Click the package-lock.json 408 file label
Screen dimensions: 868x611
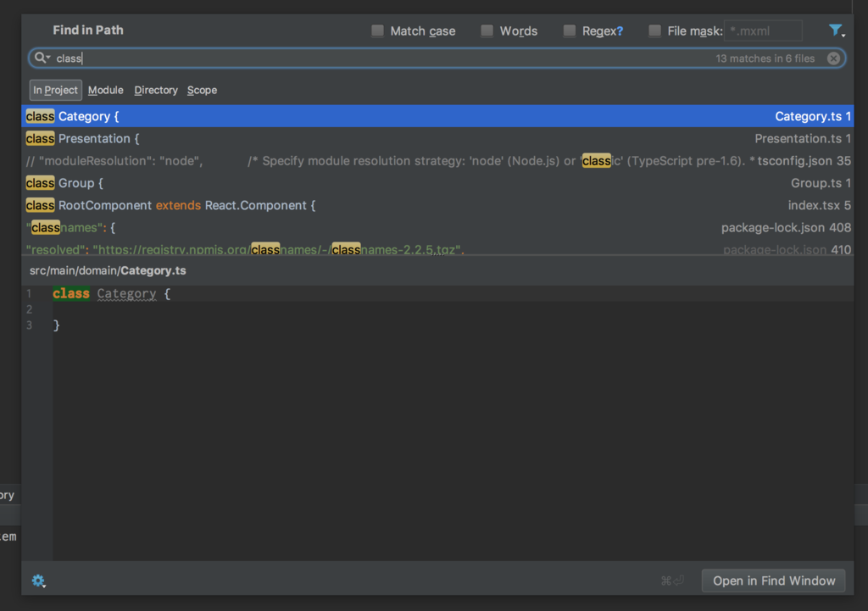tap(786, 227)
